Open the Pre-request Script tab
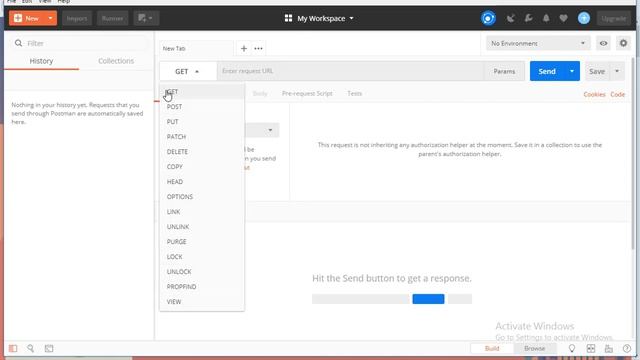The image size is (640, 360). (307, 93)
